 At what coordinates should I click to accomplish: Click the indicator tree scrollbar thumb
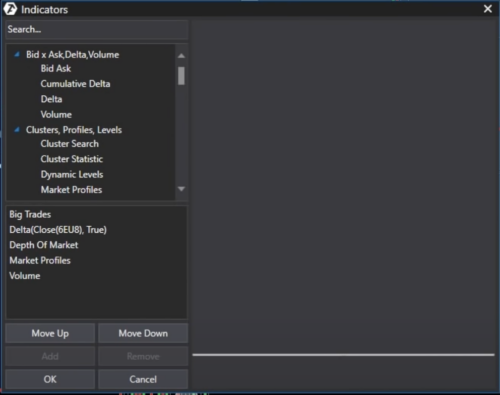point(181,76)
